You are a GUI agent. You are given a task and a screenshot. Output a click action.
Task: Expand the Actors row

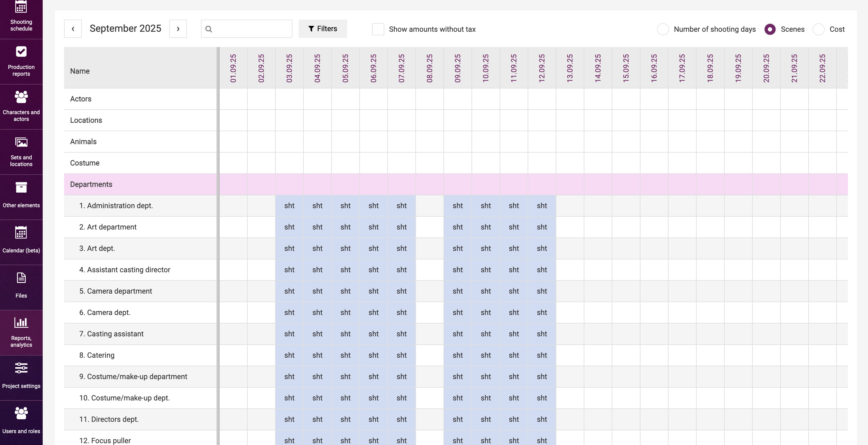pos(81,99)
